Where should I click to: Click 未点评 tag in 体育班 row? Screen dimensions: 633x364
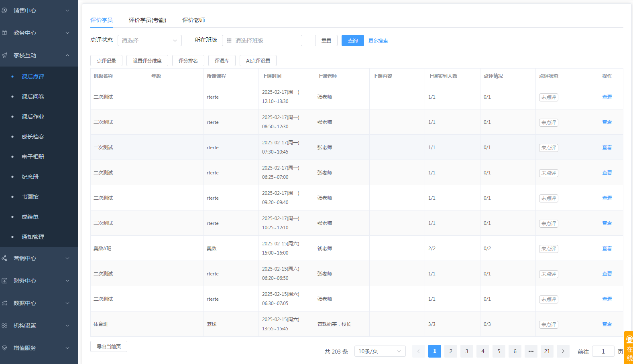(549, 324)
